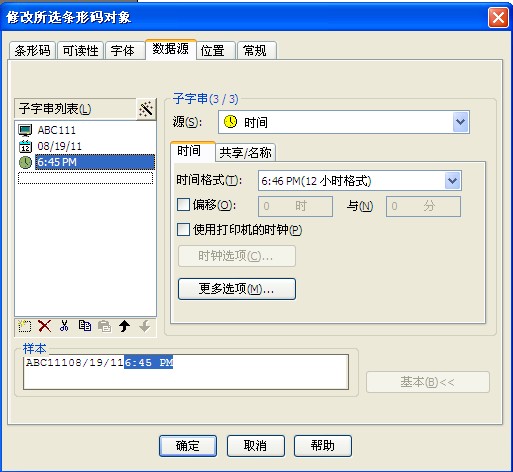The image size is (513, 472).
Task: Select the ABC111 screen data item
Action: (57, 130)
